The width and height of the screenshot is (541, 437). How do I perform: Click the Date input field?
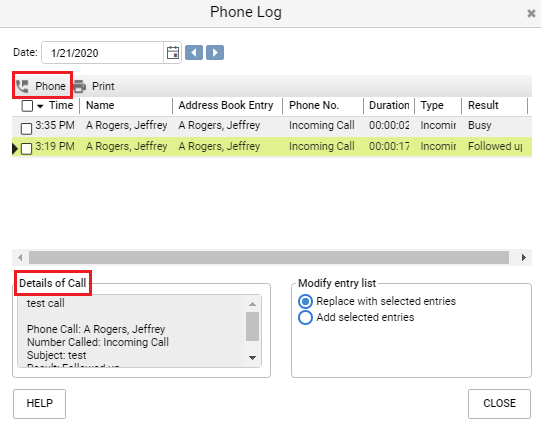click(102, 53)
